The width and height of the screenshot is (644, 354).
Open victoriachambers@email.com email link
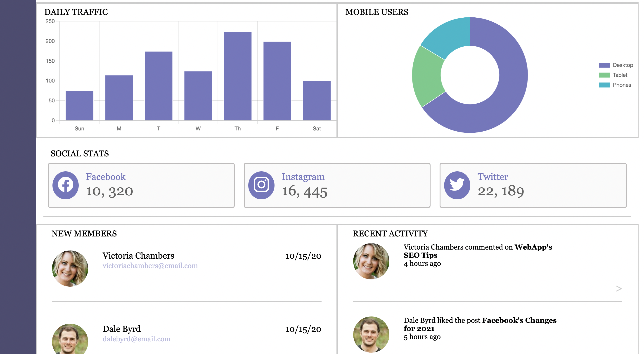[150, 265]
